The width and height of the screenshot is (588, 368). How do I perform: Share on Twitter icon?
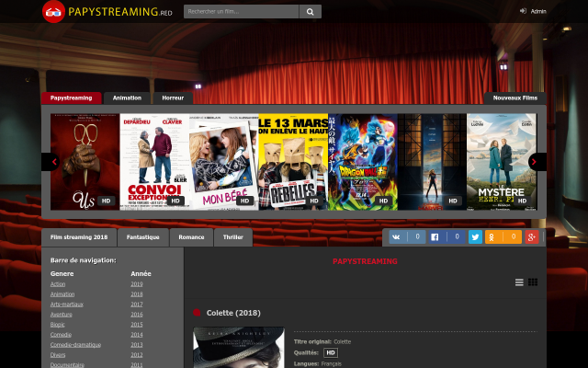pos(475,237)
